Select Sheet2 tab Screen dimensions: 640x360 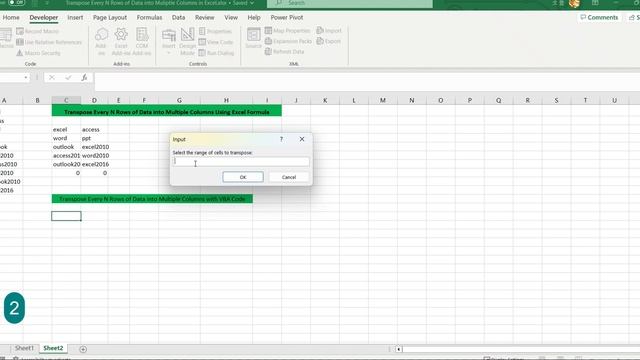pyautogui.click(x=53, y=348)
